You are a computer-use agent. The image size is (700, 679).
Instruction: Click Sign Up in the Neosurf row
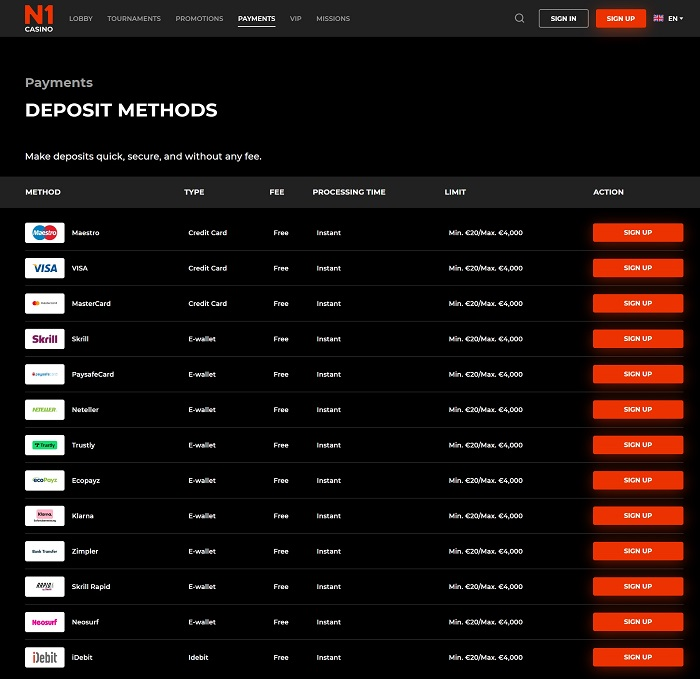pyautogui.click(x=638, y=622)
